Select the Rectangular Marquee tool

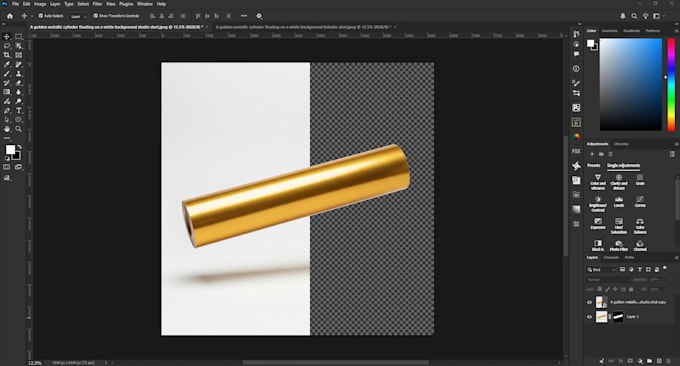click(19, 37)
